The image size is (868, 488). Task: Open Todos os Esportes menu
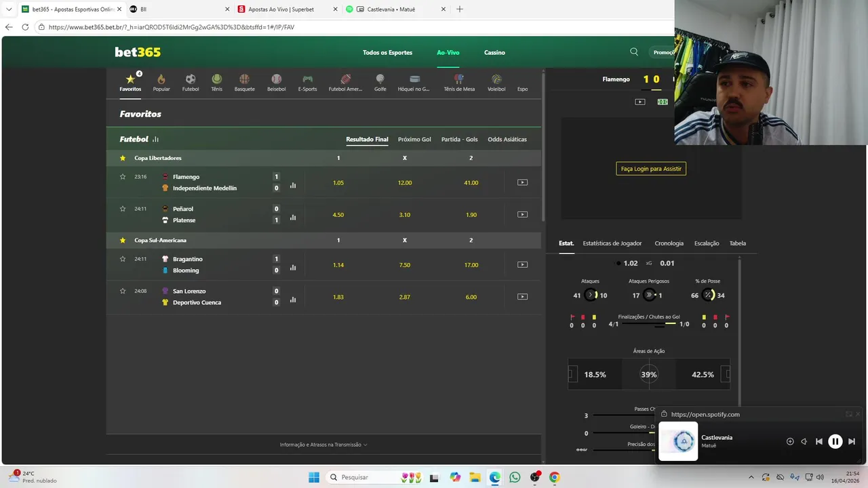click(x=387, y=52)
